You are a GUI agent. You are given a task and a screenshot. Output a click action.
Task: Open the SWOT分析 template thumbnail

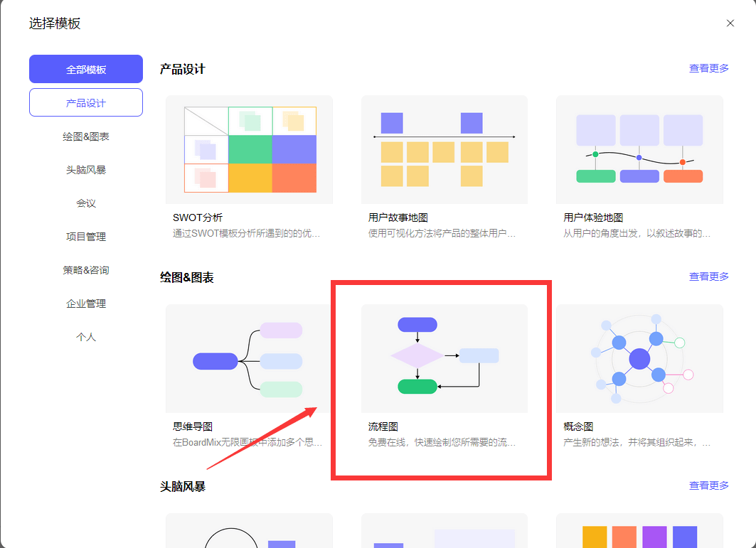tap(249, 149)
